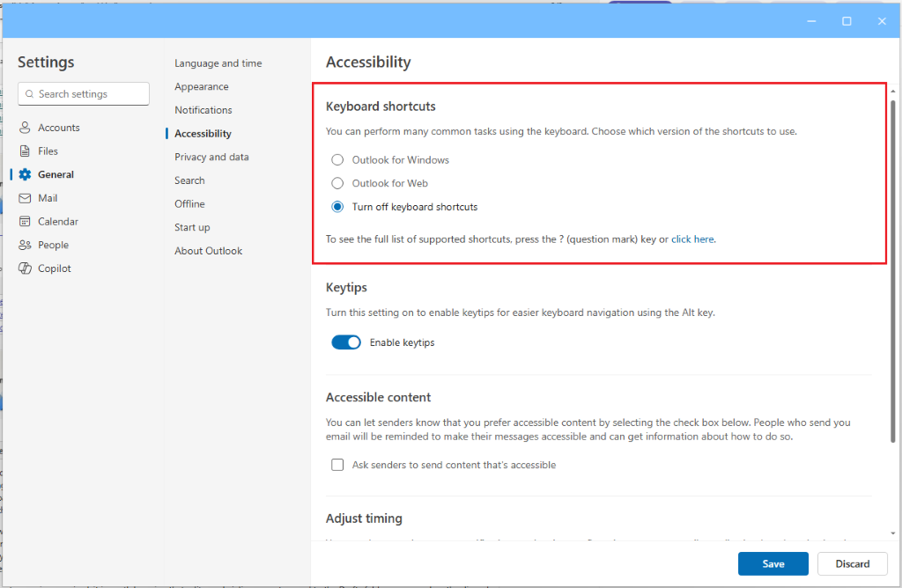Click the scrollbar up arrow
This screenshot has width=902, height=588.
coord(893,92)
